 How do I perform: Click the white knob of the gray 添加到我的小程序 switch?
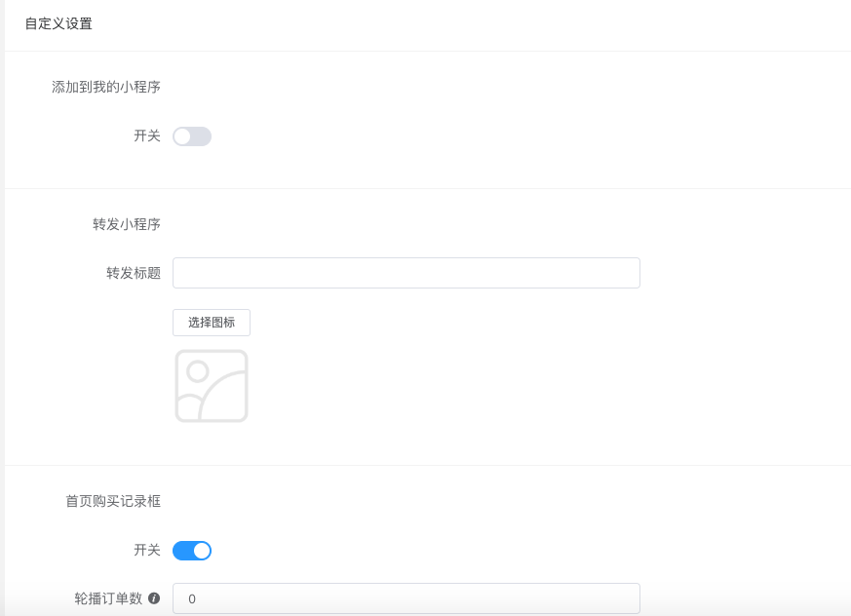(182, 136)
